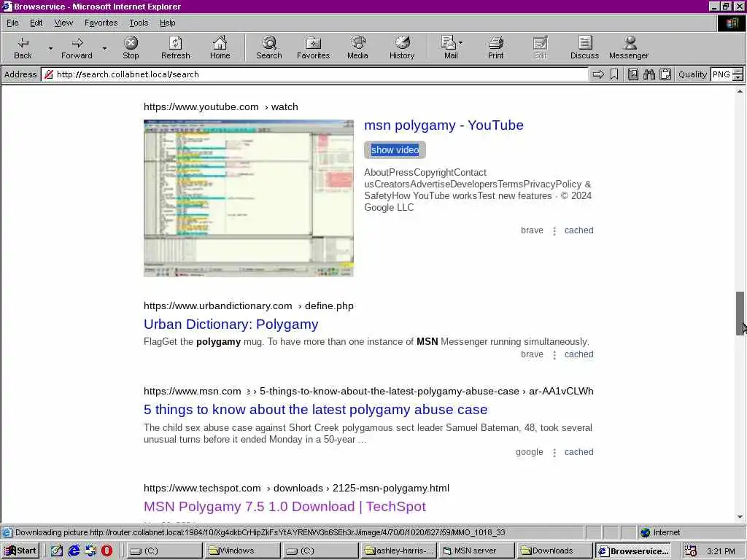Open the options dots beside 'google' on the msn.com result
This screenshot has width=747, height=560.
coord(554,452)
